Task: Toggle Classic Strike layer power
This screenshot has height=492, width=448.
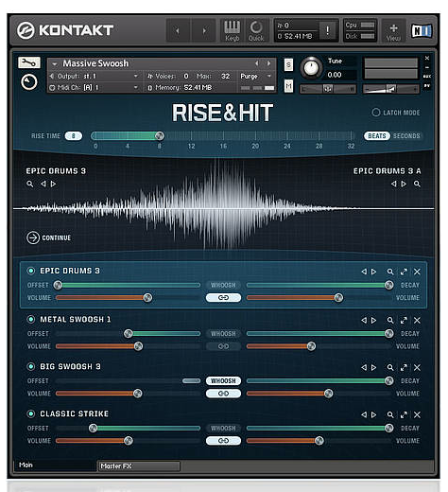Action: 31,413
